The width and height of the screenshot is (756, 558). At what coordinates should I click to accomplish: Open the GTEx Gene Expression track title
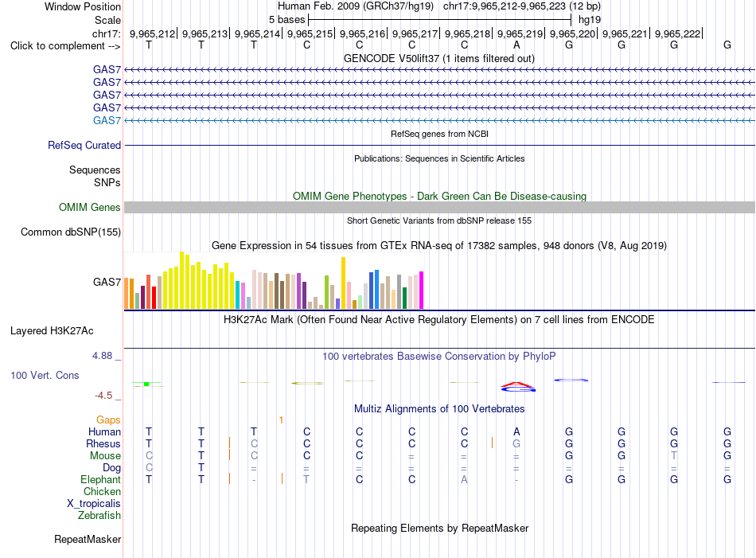click(439, 245)
